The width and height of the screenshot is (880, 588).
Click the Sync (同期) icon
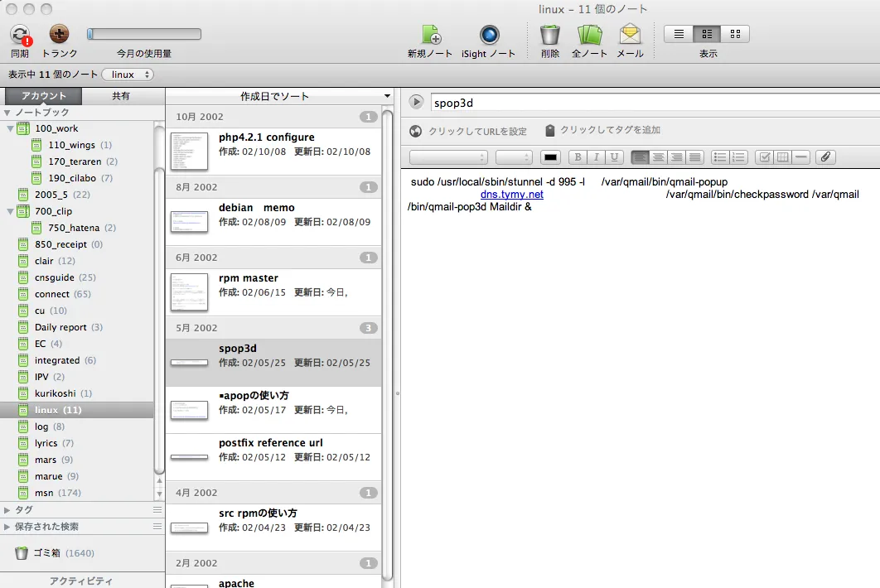tap(20, 35)
